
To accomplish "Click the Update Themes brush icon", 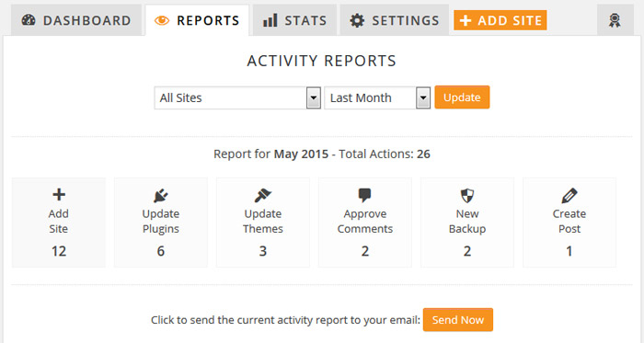I will (263, 196).
